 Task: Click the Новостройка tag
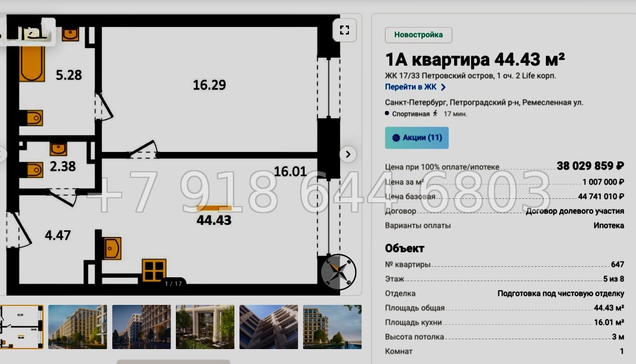coord(418,35)
